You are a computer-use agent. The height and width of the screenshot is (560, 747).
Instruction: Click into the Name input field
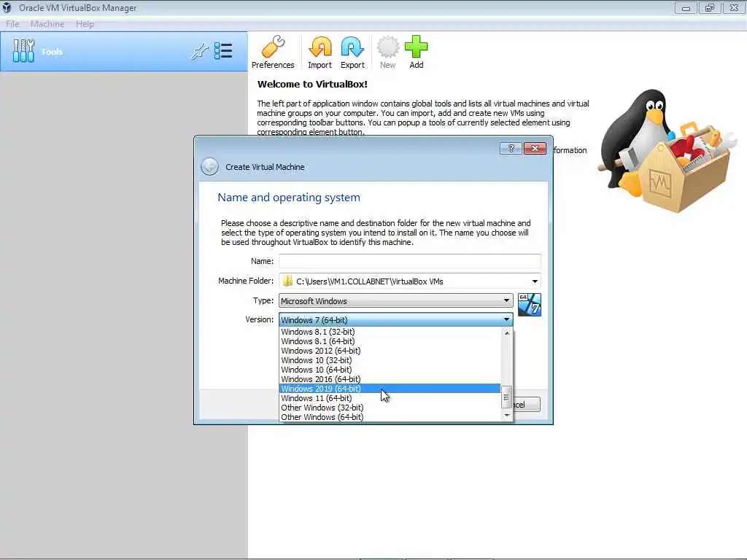410,261
